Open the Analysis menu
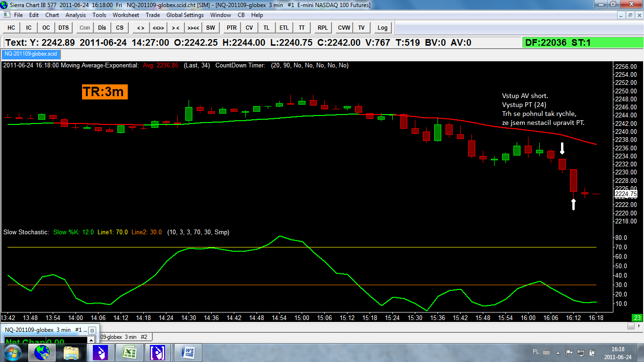The width and height of the screenshot is (644, 362). pos(76,15)
